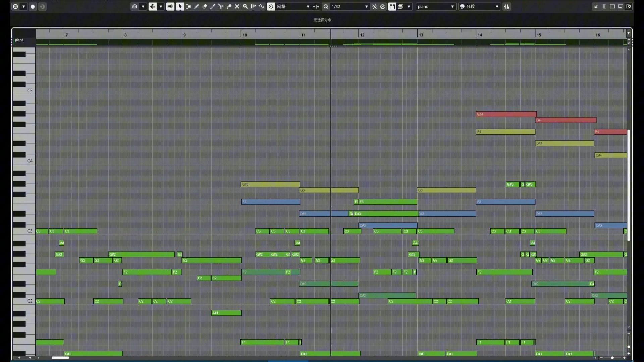Open the Quantize Panel e icon
The width and height of the screenshot is (644, 362).
click(383, 6)
